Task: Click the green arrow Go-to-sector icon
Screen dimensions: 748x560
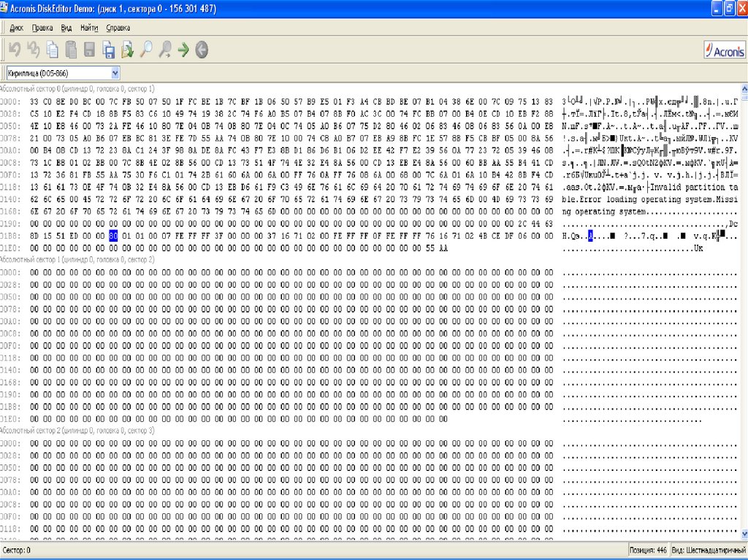Action: point(183,50)
